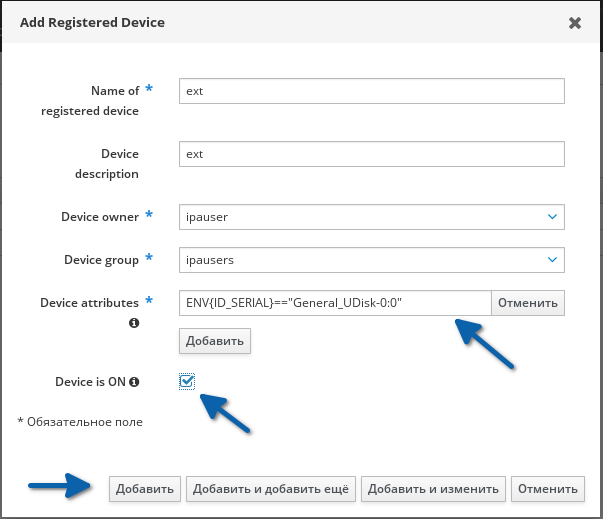Click info icon beside Device is ON
The image size is (603, 519).
[134, 382]
